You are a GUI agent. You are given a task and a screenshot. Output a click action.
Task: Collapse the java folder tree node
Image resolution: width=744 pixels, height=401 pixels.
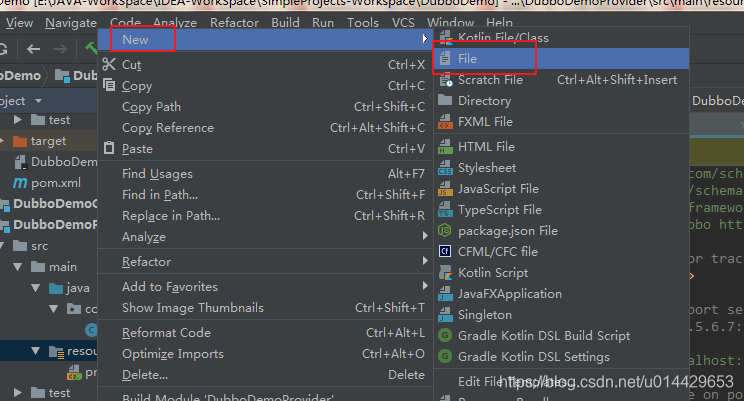[x=36, y=288]
